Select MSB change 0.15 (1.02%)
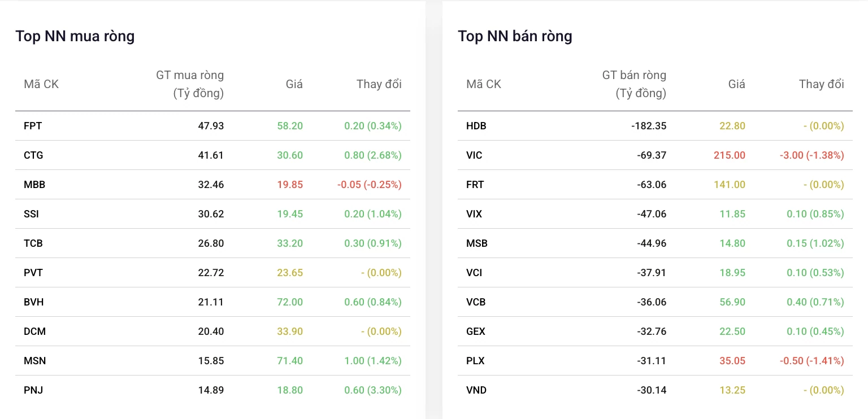The image size is (868, 419). coord(815,243)
